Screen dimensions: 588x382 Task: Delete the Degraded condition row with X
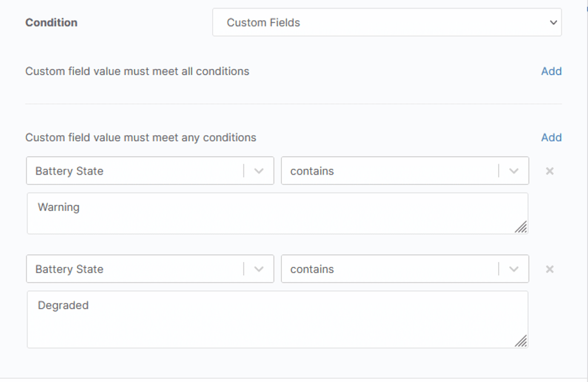pos(550,269)
